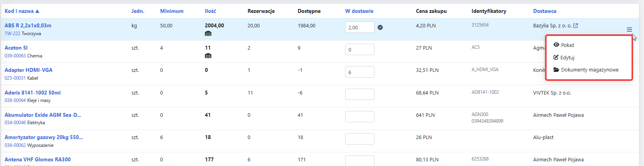
Task: Click the warehouse icon under ABS R quantity
Action: point(208,34)
